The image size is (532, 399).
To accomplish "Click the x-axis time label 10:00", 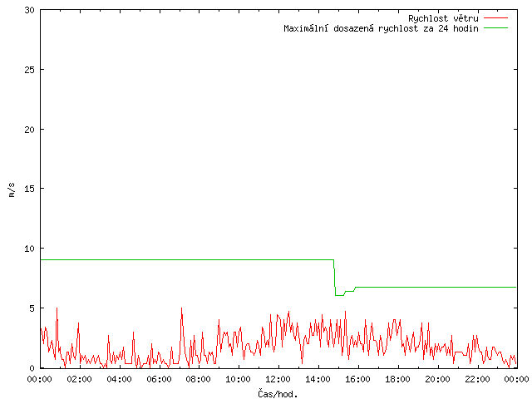I will [239, 379].
